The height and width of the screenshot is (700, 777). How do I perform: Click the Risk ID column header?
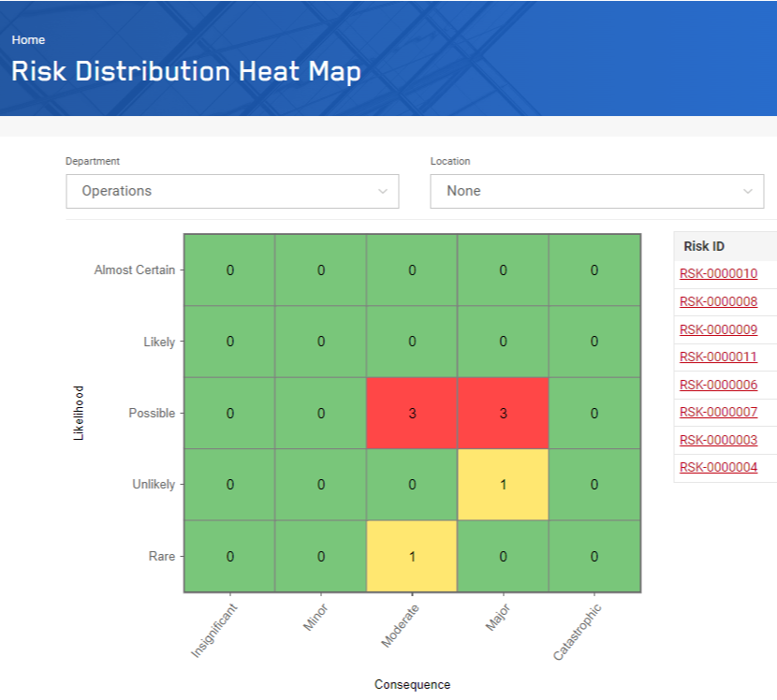point(704,246)
